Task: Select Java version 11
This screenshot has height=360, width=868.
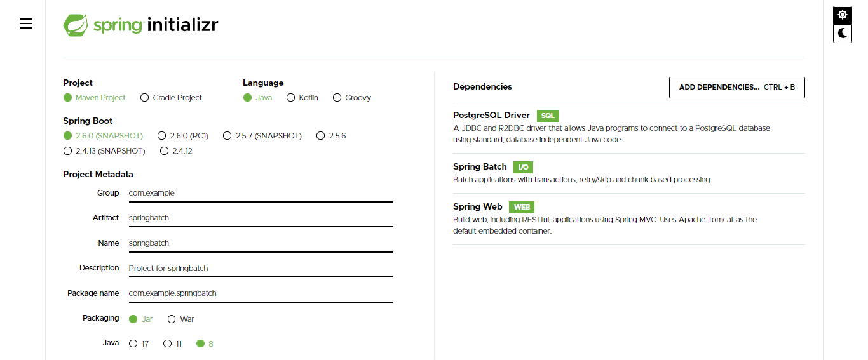Action: [168, 344]
